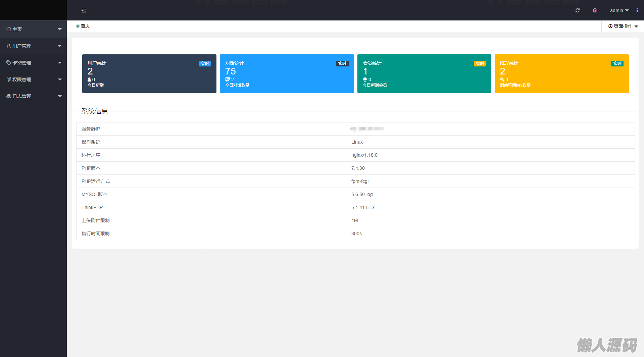Toggle the sidebar collapse icon
Image resolution: width=644 pixels, height=357 pixels.
tap(84, 10)
